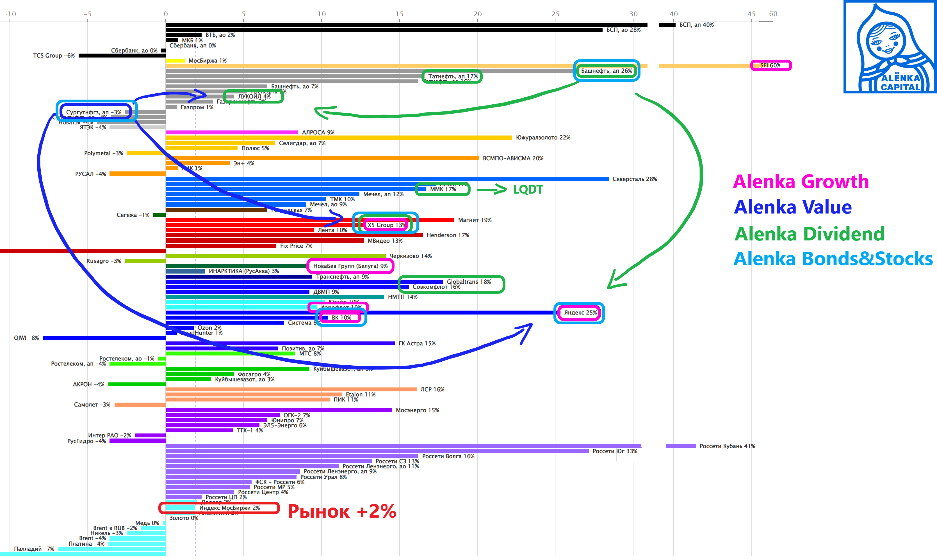Click the 'АКРОН -4%' label
Image resolution: width=937 pixels, height=560 pixels.
88,384
